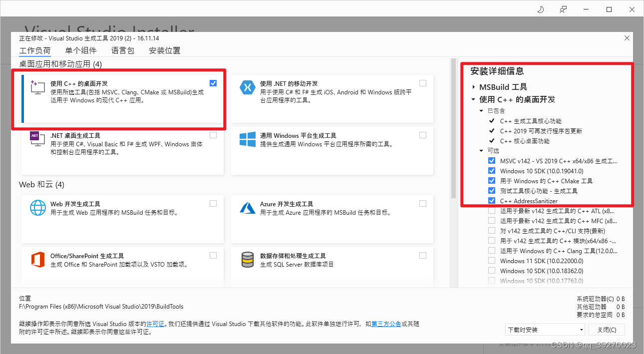Click the Universal Windows Platform logo icon
The width and height of the screenshot is (644, 354).
click(x=247, y=139)
